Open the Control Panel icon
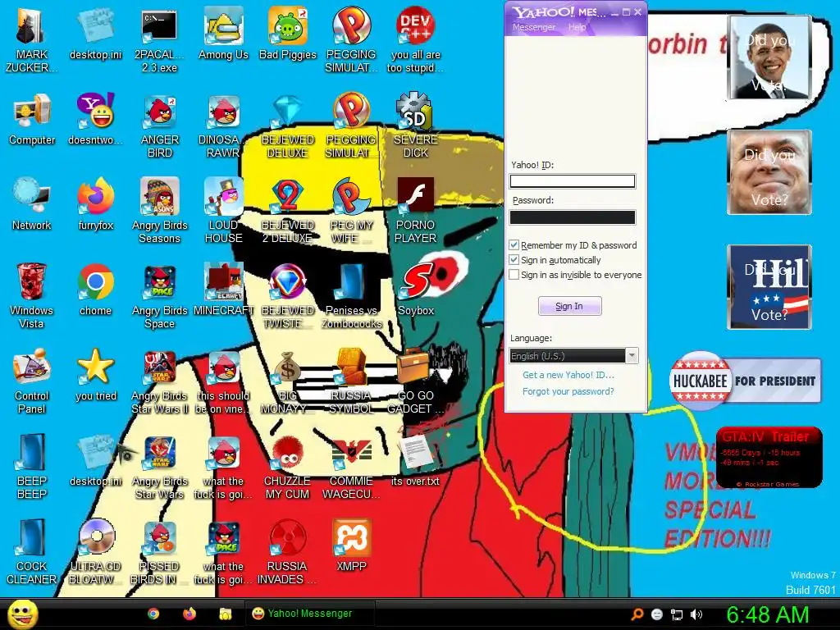840x630 pixels. (x=32, y=381)
